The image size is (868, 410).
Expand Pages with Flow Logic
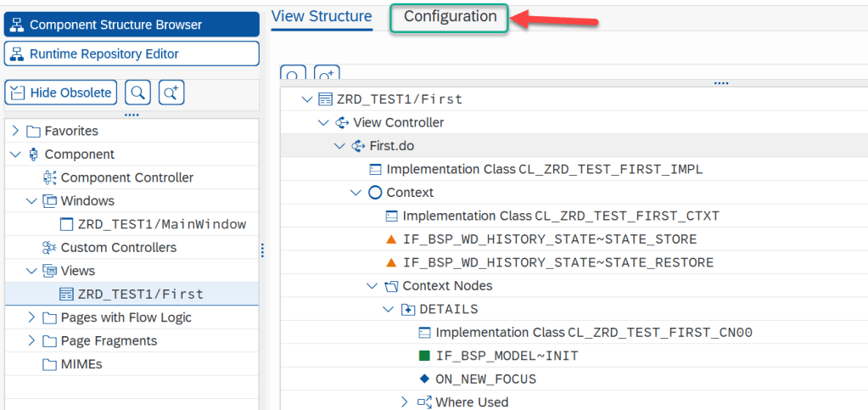tap(31, 317)
